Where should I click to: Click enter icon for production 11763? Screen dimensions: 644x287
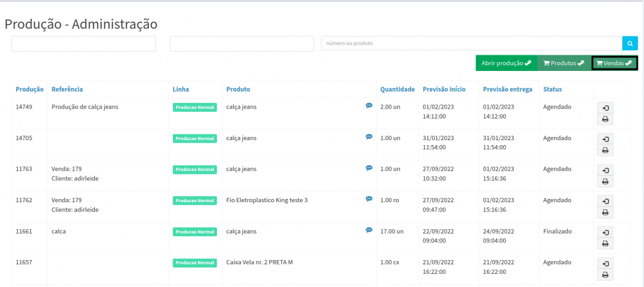point(605,170)
